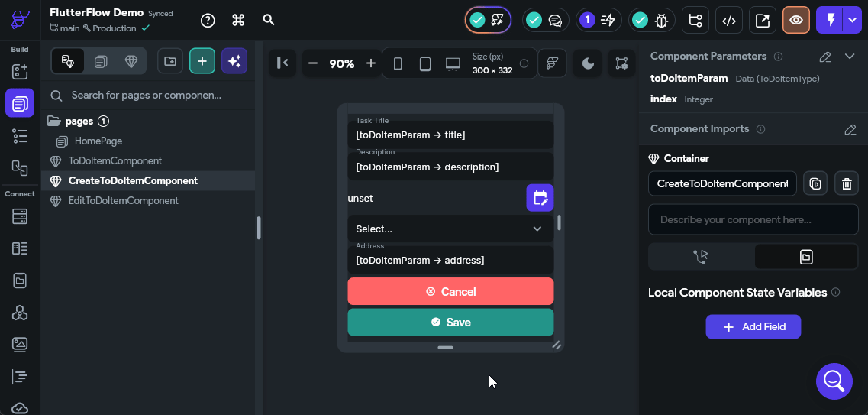868x415 pixels.
Task: Click the new folder button
Action: pos(170,61)
